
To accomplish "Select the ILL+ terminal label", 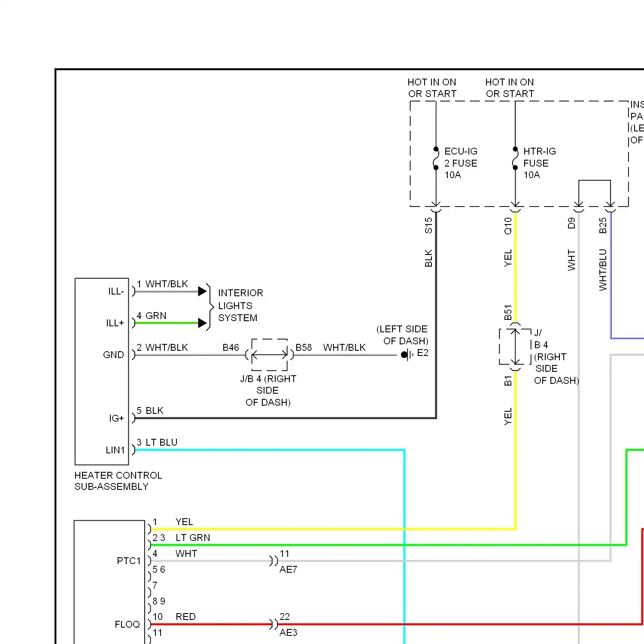I will coord(115,323).
